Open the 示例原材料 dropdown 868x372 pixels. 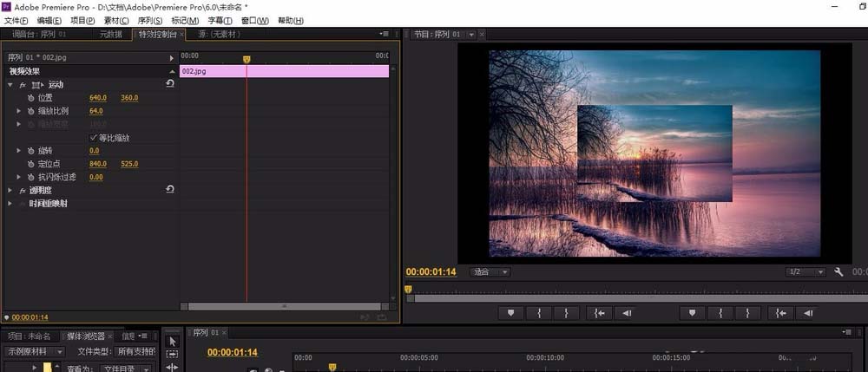pyautogui.click(x=35, y=351)
